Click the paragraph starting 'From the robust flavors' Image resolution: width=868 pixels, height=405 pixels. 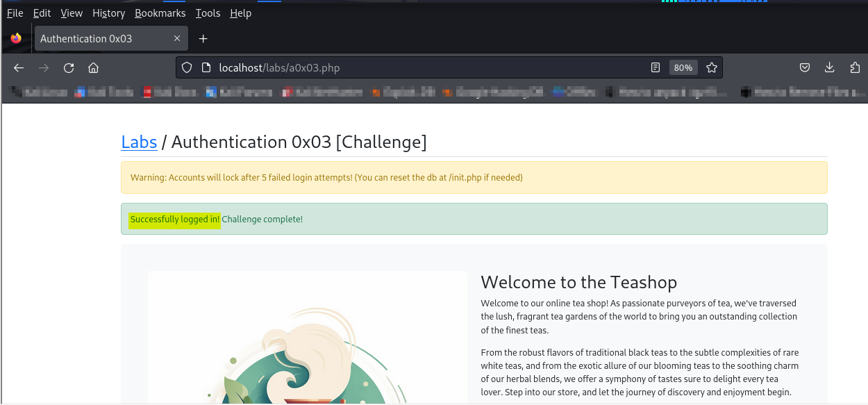click(x=640, y=372)
